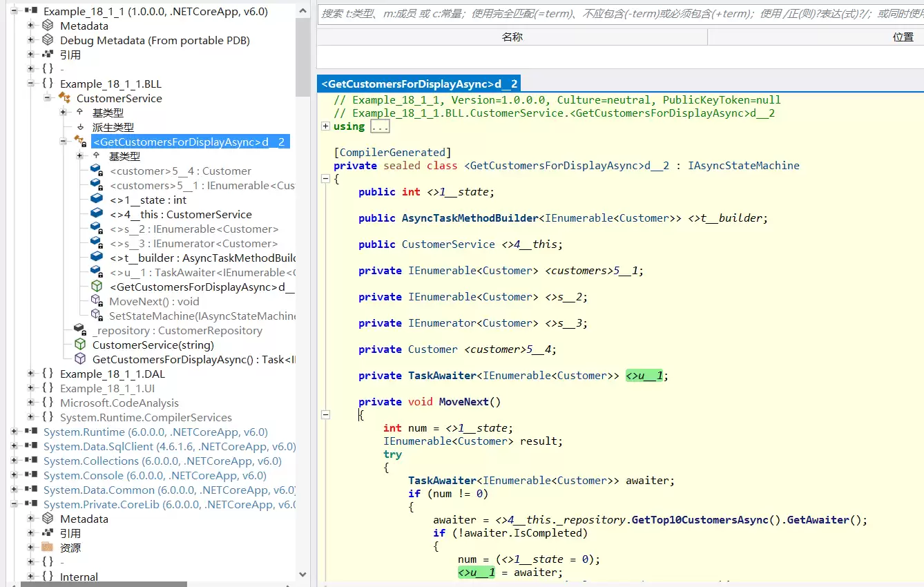Collapse the Example_18_1_1.BLL namespace node

point(30,84)
